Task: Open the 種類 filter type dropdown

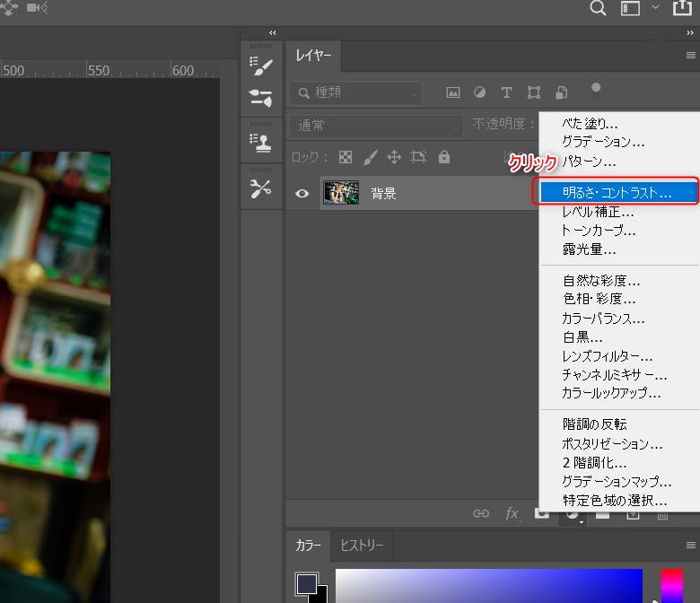Action: [x=356, y=92]
